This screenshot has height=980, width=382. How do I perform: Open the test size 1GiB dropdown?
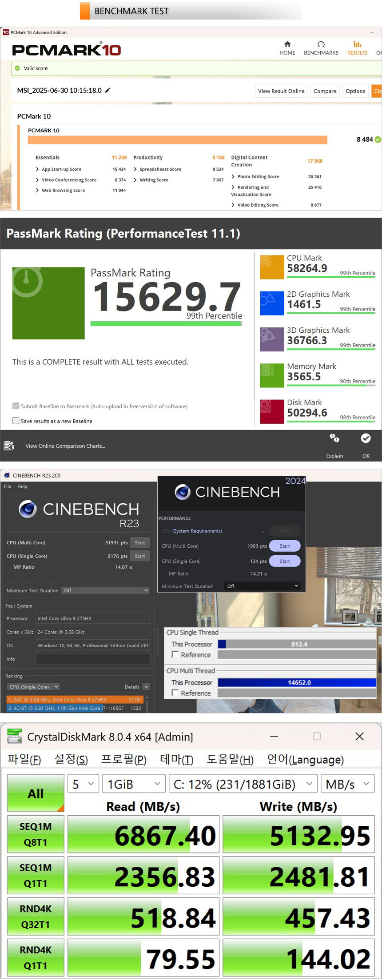click(134, 784)
